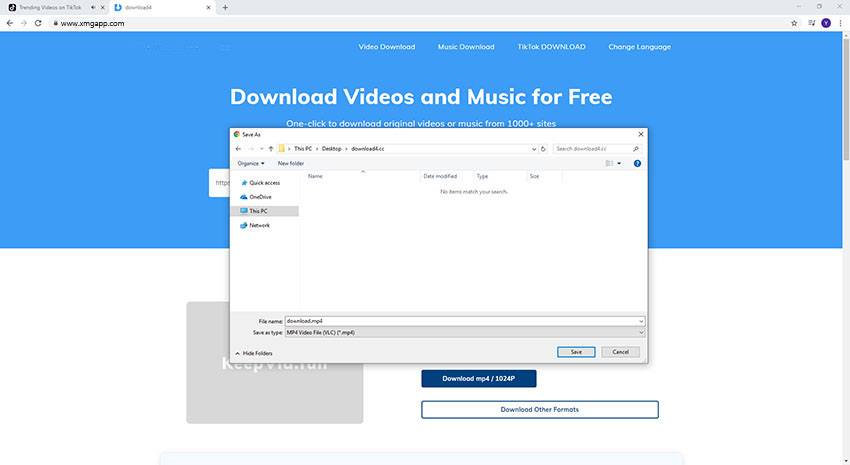Open Save As help icon
This screenshot has width=850, height=465.
tap(638, 163)
